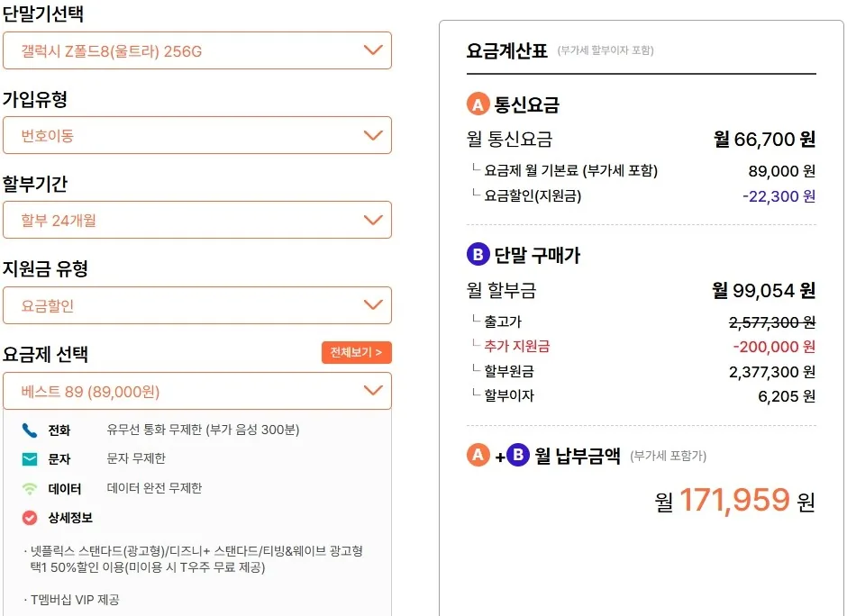Click the red checkmark icon beside 상세정보
This screenshot has height=616, width=847.
pos(30,518)
